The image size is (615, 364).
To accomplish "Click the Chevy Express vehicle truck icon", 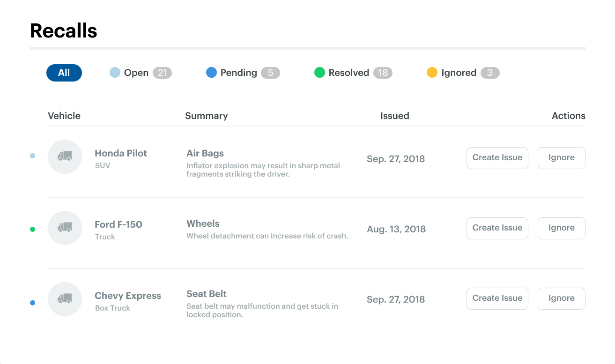I will 65,298.
